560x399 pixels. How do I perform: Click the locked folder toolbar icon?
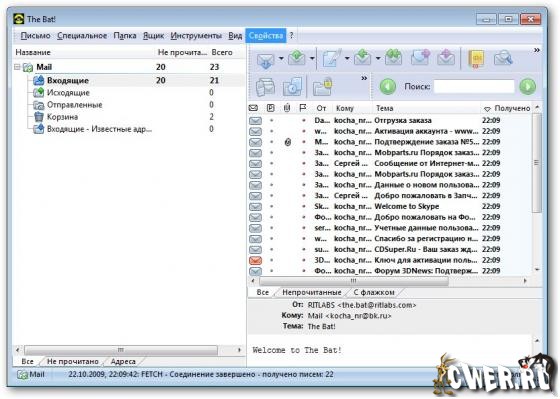322,86
